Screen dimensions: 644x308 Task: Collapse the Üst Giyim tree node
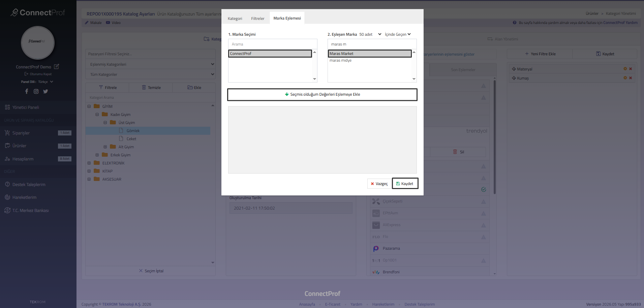coord(105,123)
